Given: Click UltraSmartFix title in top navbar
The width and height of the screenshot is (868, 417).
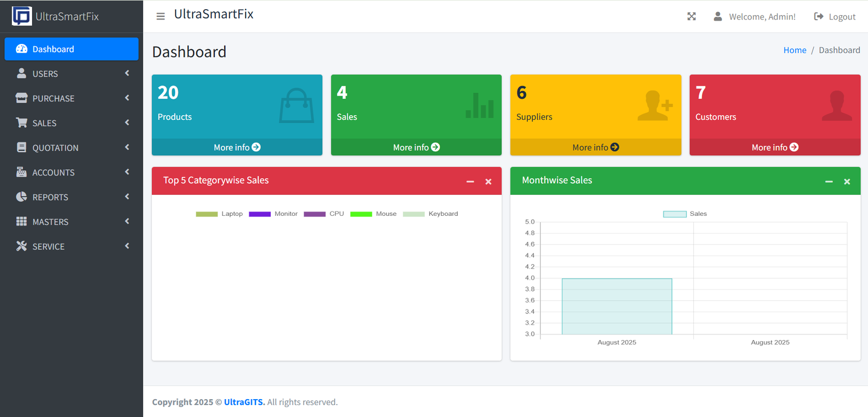Looking at the screenshot, I should point(214,14).
